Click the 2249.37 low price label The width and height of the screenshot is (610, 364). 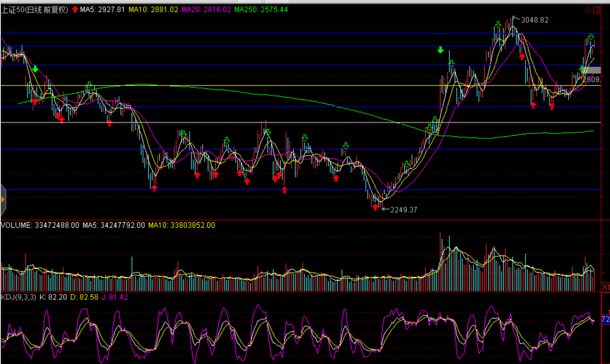click(403, 210)
